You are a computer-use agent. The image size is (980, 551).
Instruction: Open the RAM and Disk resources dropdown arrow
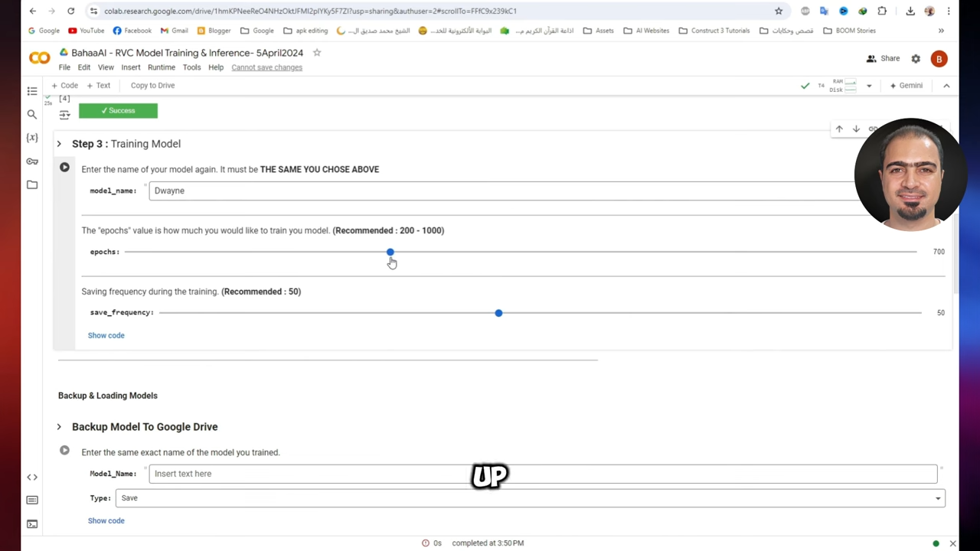[869, 86]
